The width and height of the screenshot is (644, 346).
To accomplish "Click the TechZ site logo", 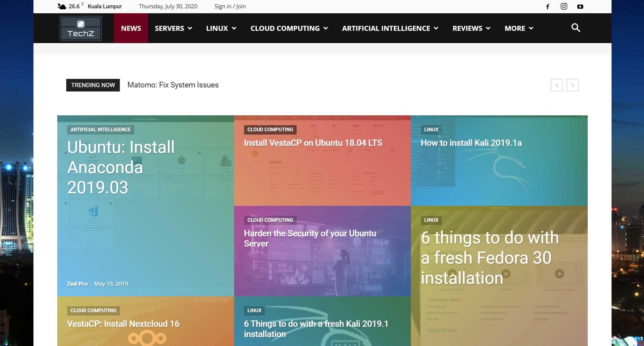I will pos(80,29).
